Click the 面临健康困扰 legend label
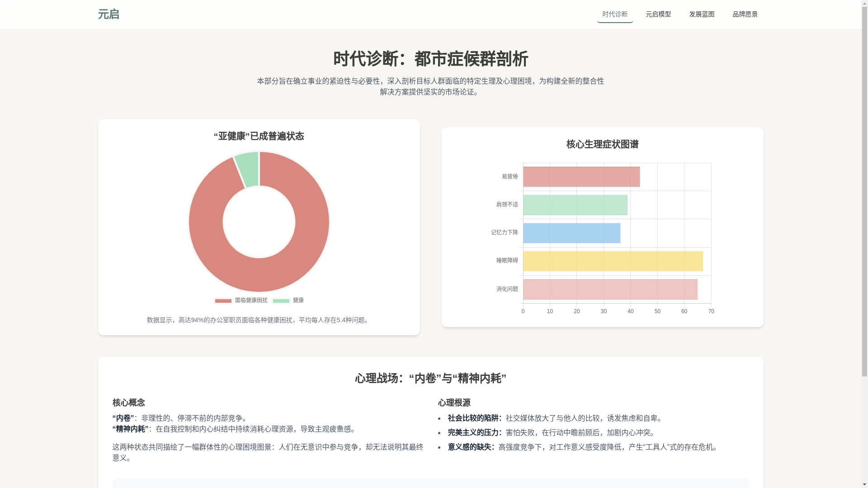The width and height of the screenshot is (868, 488). 251,300
